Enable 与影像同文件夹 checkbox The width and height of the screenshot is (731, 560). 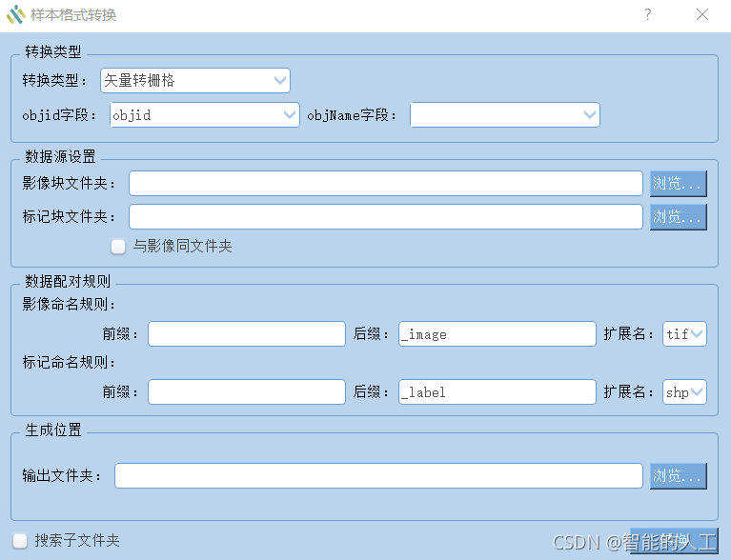[x=118, y=246]
